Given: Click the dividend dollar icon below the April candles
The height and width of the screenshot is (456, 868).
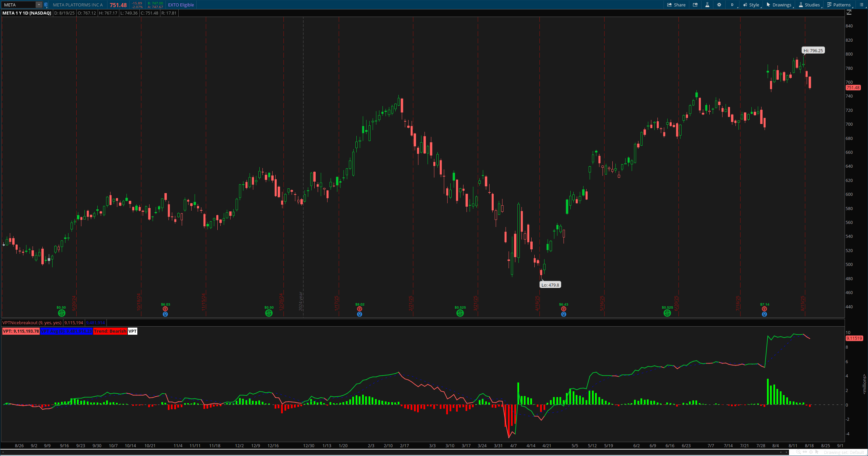Looking at the screenshot, I should (x=459, y=313).
